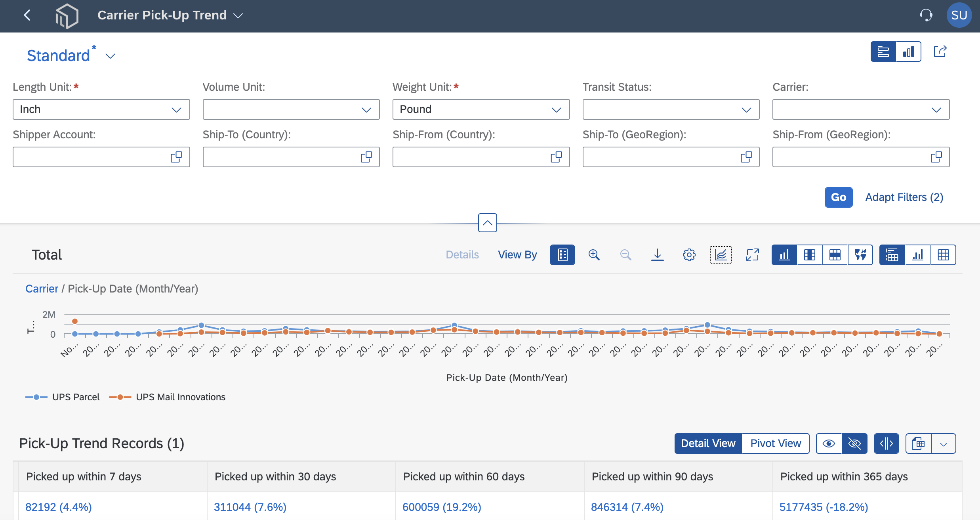The image size is (980, 520).
Task: Open the Length Unit dropdown
Action: pos(101,109)
